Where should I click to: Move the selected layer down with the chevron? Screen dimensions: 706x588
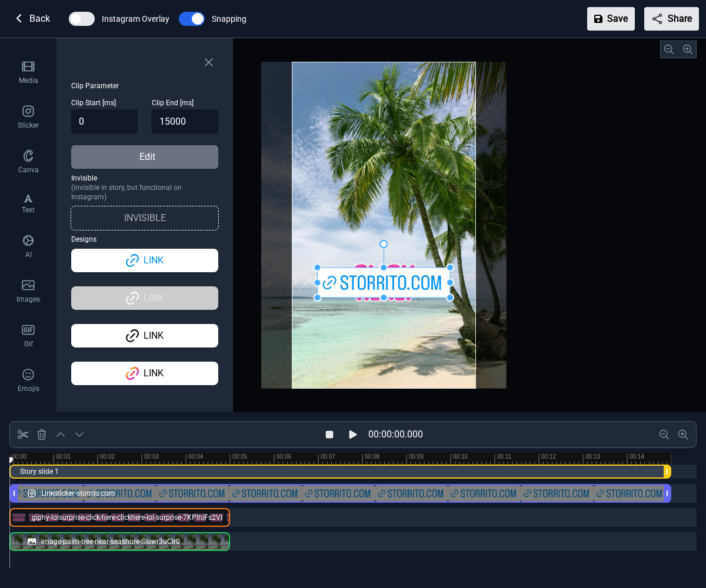79,435
